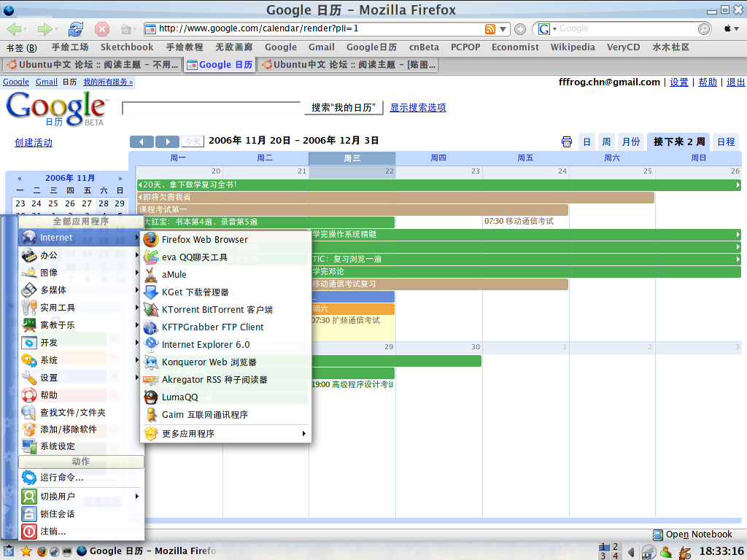Click the green Forward arrow in Firefox
The image size is (747, 560).
click(x=44, y=29)
